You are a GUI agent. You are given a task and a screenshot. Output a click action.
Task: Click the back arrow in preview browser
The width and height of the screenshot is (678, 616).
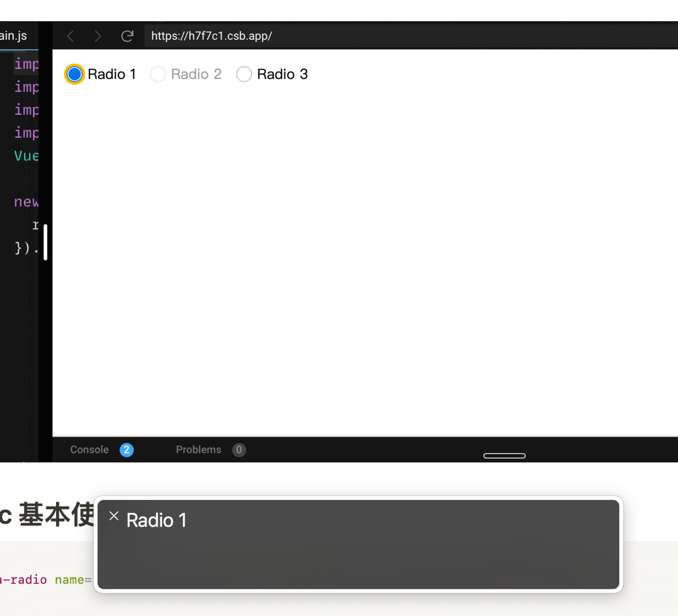(x=70, y=36)
